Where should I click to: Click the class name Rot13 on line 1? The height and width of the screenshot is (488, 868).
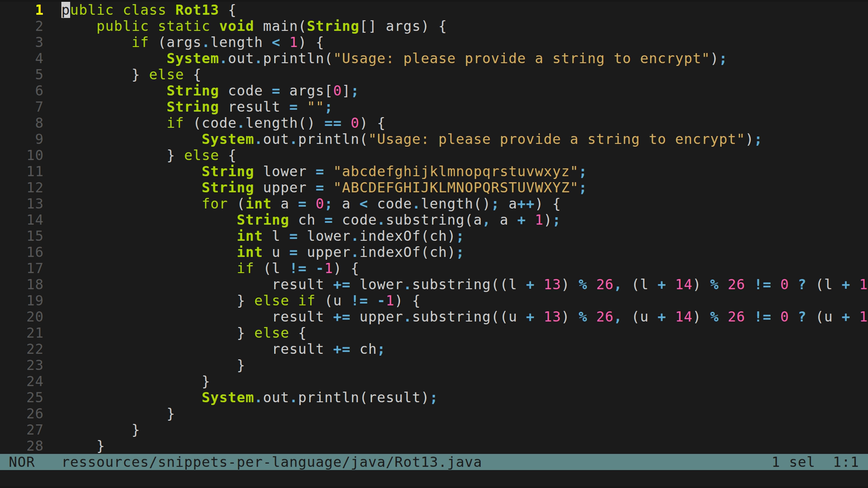(x=196, y=9)
